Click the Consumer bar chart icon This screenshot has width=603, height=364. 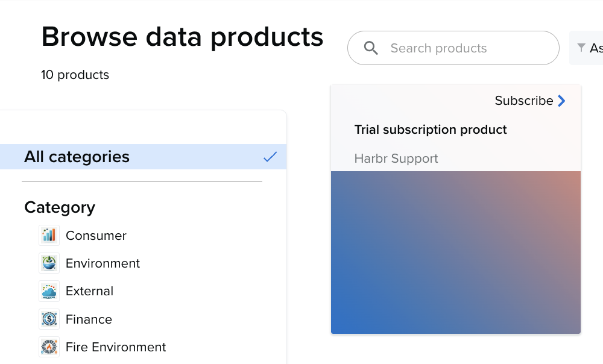(49, 235)
